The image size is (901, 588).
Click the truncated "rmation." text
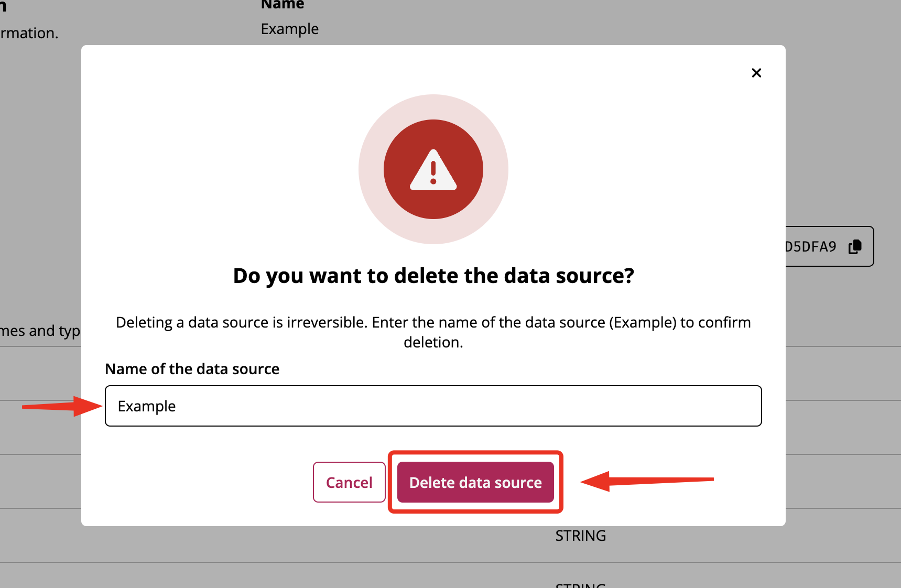pyautogui.click(x=29, y=33)
